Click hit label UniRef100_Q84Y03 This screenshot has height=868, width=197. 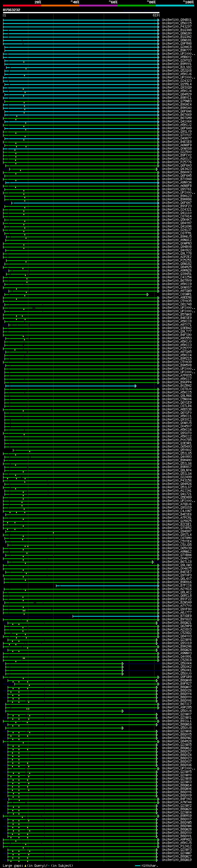[177, 636]
